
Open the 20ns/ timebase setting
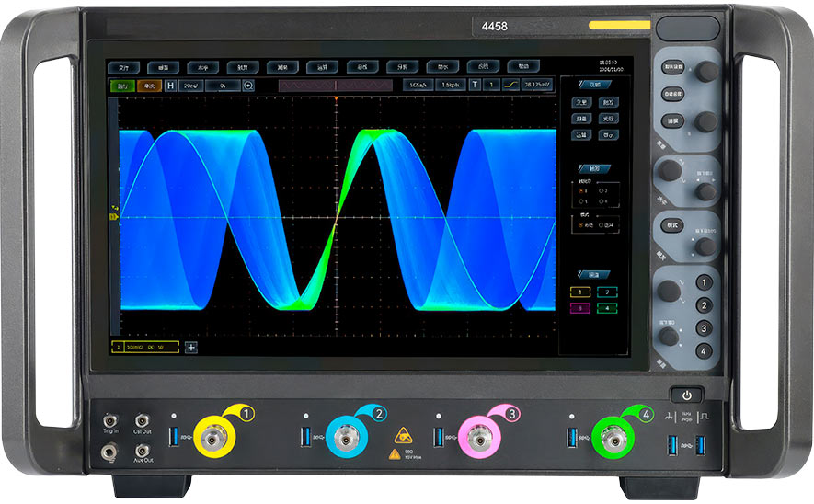click(191, 86)
